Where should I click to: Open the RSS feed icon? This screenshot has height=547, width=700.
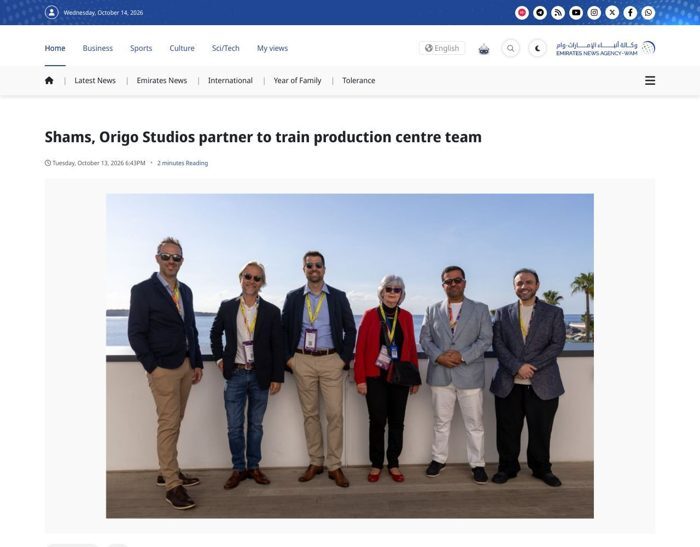tap(558, 13)
